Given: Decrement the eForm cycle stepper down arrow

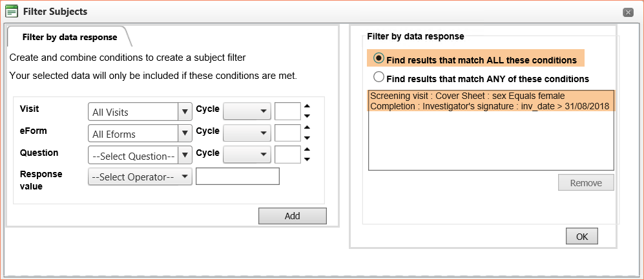Looking at the screenshot, I should coord(306,138).
